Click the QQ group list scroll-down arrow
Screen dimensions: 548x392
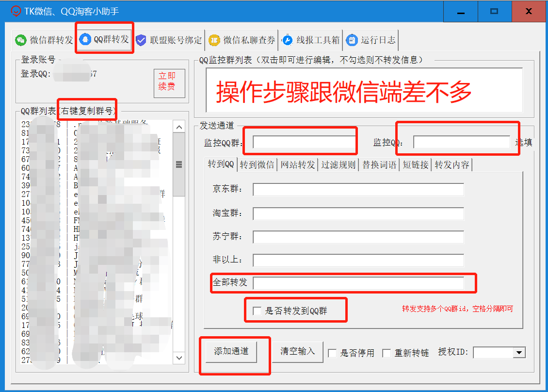tap(179, 358)
